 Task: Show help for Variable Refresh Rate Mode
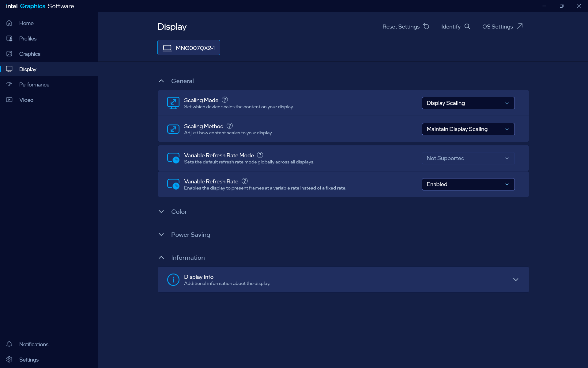click(x=260, y=155)
